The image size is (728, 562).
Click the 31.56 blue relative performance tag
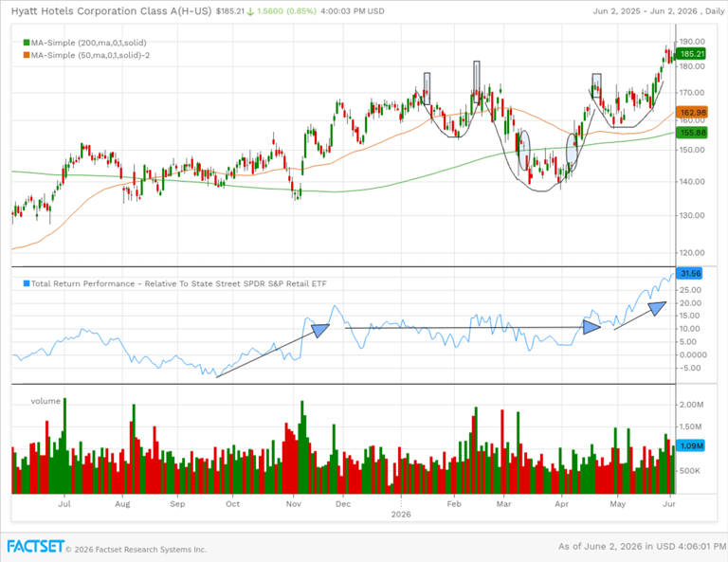click(689, 273)
